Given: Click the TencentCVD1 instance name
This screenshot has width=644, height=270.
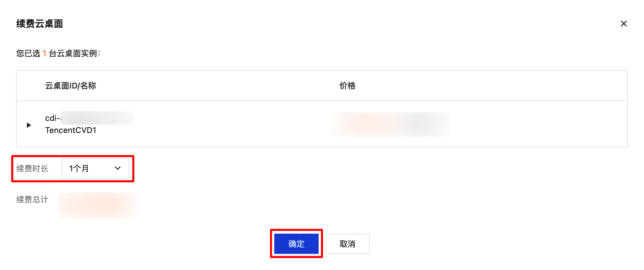Looking at the screenshot, I should point(71,130).
